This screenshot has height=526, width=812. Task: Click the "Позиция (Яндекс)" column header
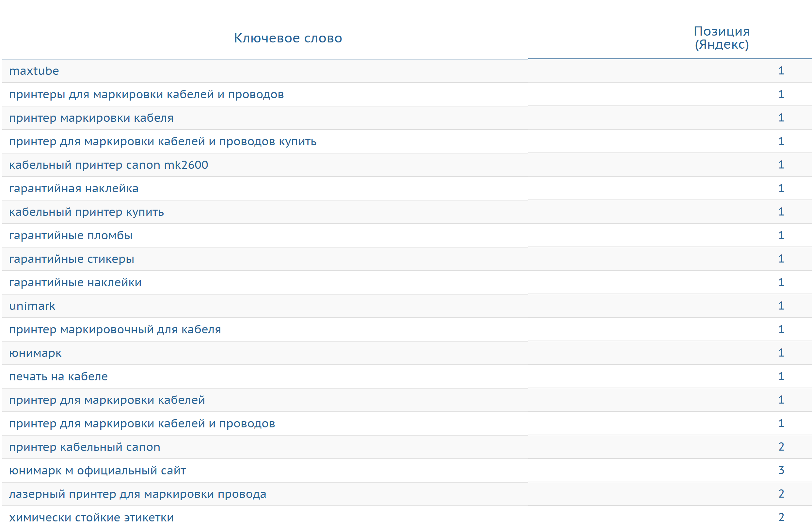[722, 38]
